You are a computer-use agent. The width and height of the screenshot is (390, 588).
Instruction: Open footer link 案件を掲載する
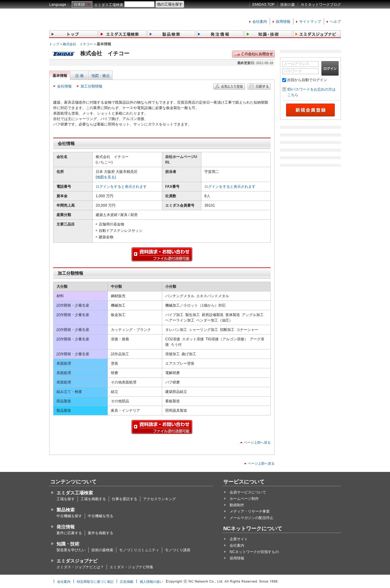point(101,533)
